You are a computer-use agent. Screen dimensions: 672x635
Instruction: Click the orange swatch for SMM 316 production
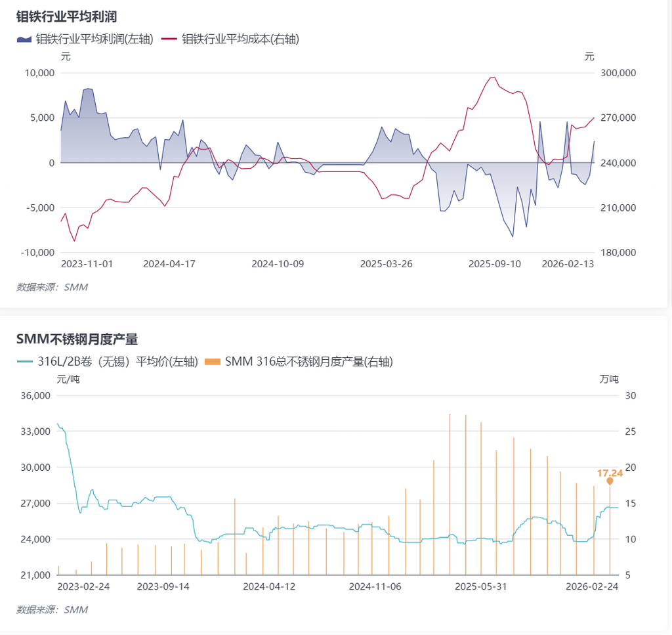coord(213,361)
